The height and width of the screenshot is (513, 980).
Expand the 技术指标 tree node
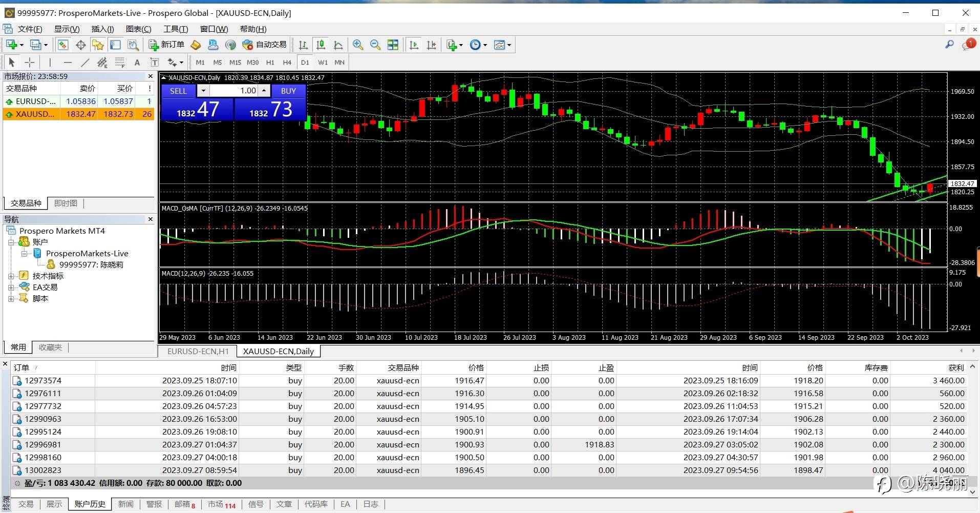(x=11, y=276)
